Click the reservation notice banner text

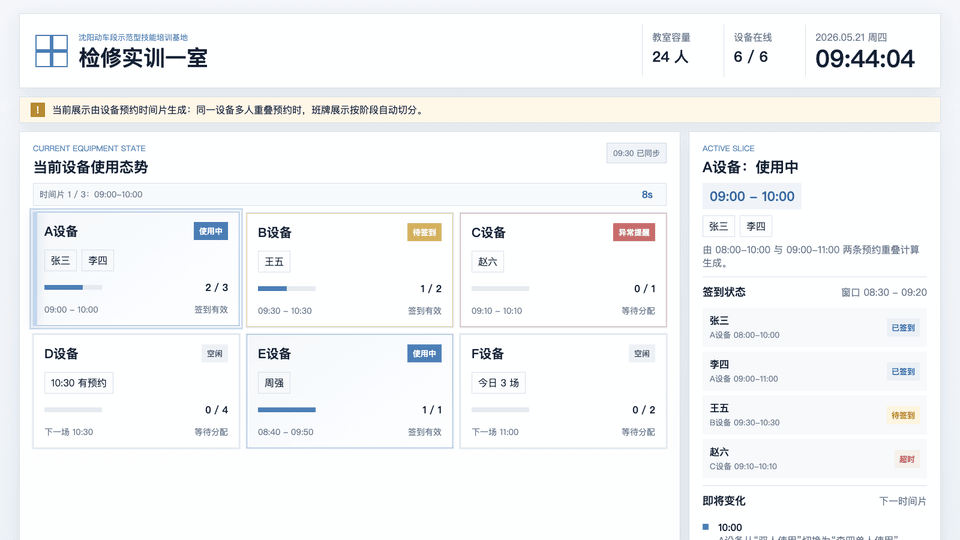coord(239,110)
